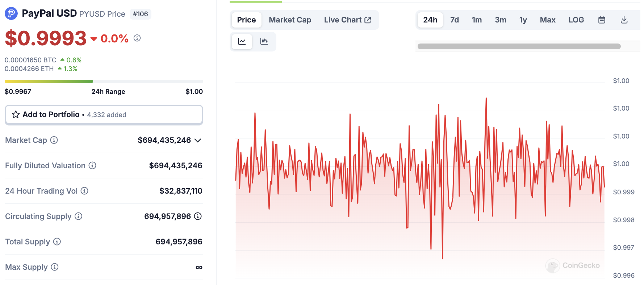This screenshot has width=644, height=285.
Task: Open the calendar date range picker
Action: [x=602, y=20]
